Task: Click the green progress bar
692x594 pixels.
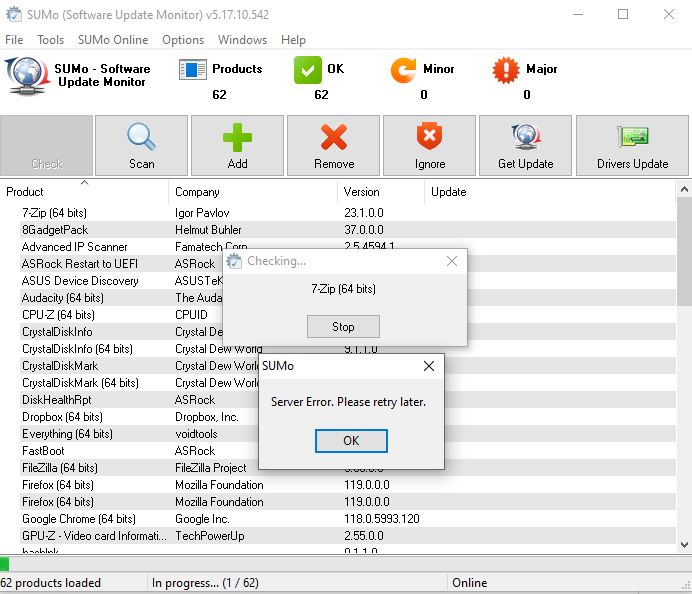Action: (x=4, y=564)
